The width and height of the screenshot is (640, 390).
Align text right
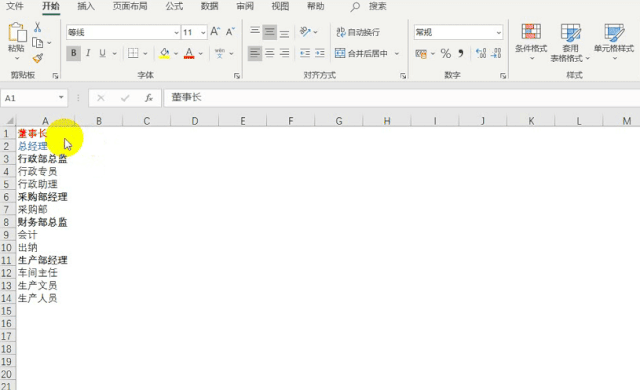tap(284, 53)
